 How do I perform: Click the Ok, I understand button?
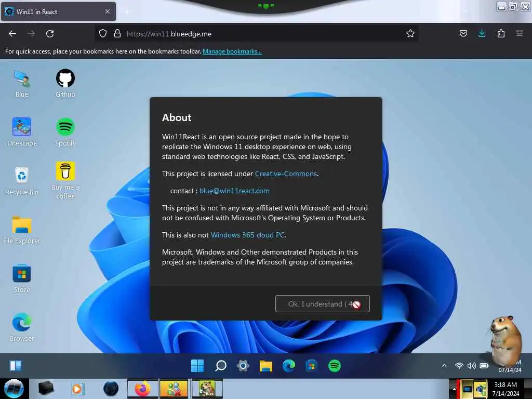click(322, 304)
